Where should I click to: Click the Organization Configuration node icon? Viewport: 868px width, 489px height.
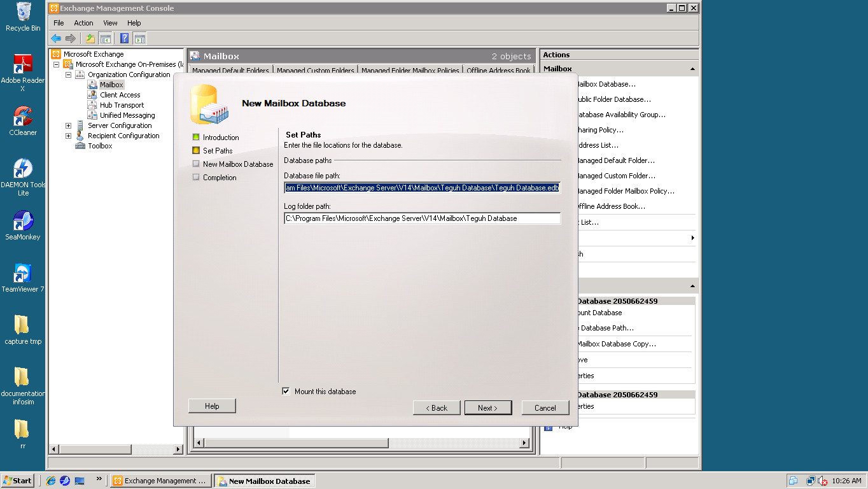(80, 74)
